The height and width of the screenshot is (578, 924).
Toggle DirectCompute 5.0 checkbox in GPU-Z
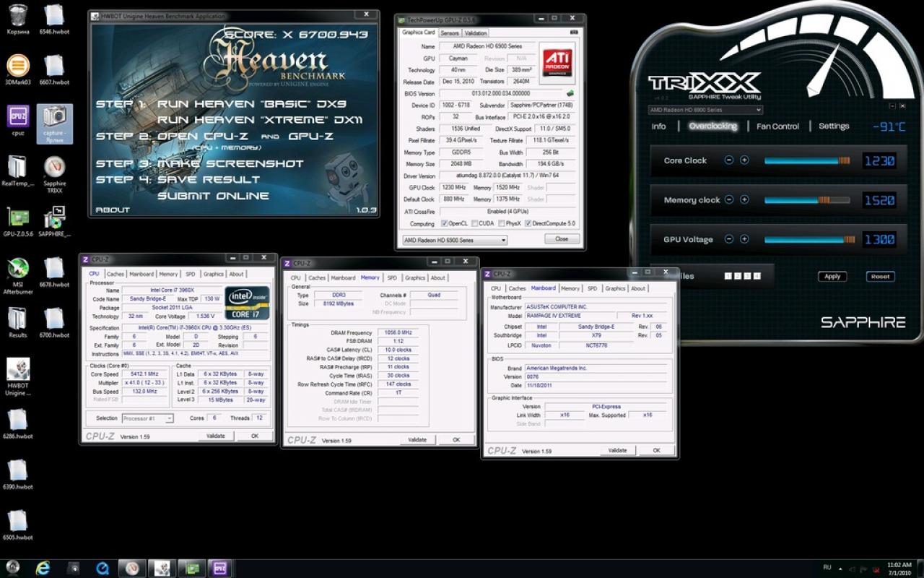(x=528, y=223)
